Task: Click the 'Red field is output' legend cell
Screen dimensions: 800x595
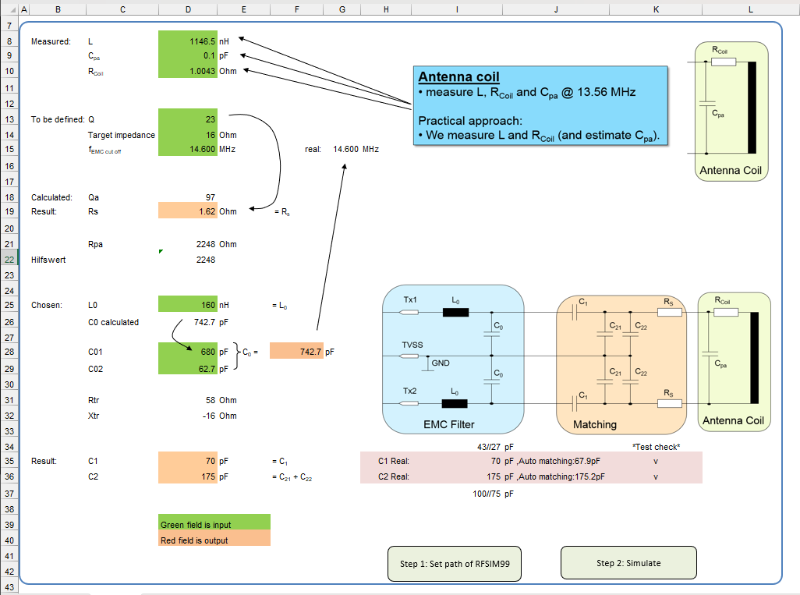Action: [x=214, y=540]
